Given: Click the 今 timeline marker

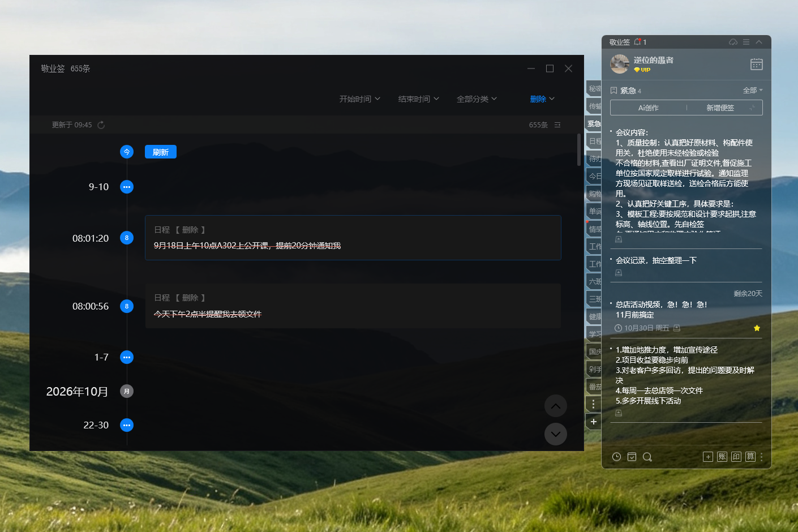Looking at the screenshot, I should coord(127,152).
